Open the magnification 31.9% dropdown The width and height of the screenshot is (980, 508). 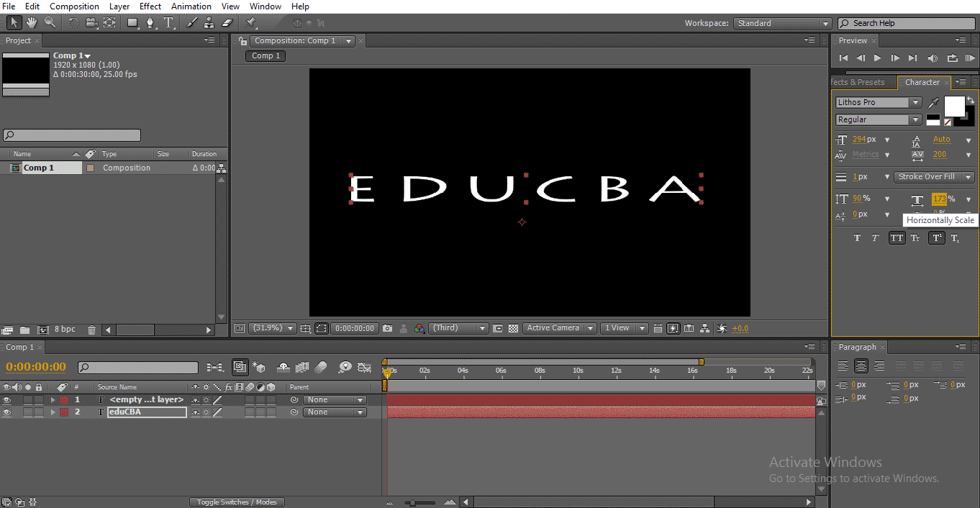point(272,328)
